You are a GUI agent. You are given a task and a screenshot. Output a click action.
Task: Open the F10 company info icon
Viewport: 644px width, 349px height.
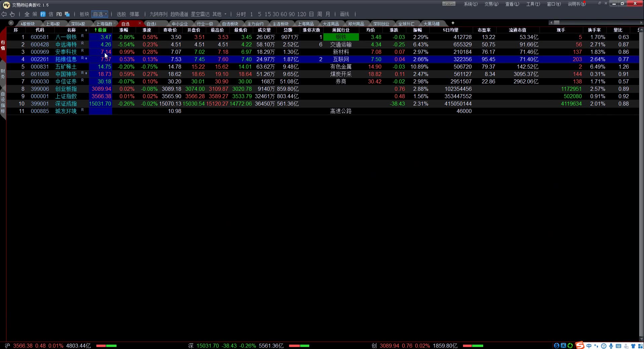[59, 14]
